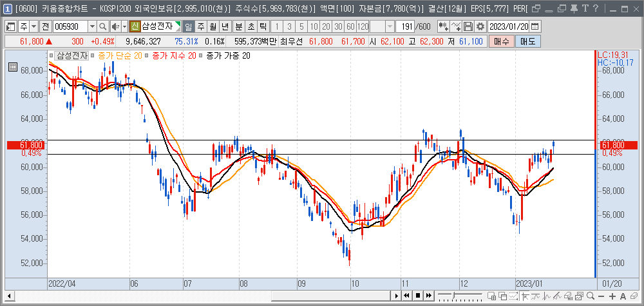Click the date field 2023/01/20

coord(509,27)
